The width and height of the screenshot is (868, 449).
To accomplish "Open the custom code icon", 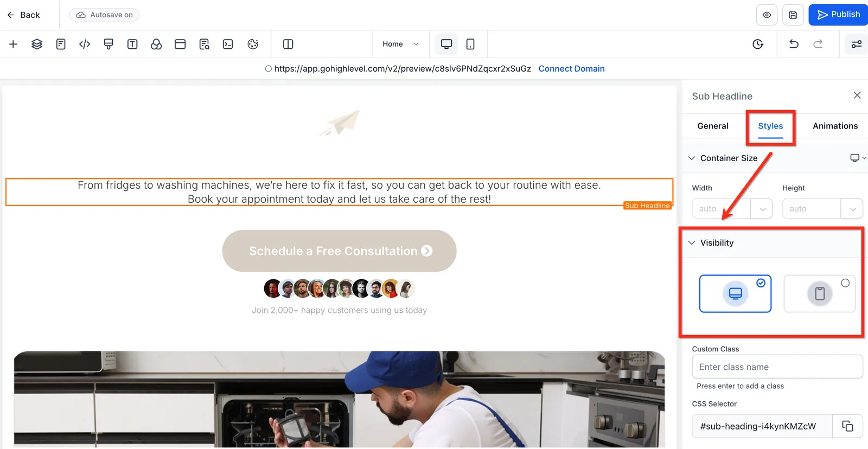I will (85, 44).
